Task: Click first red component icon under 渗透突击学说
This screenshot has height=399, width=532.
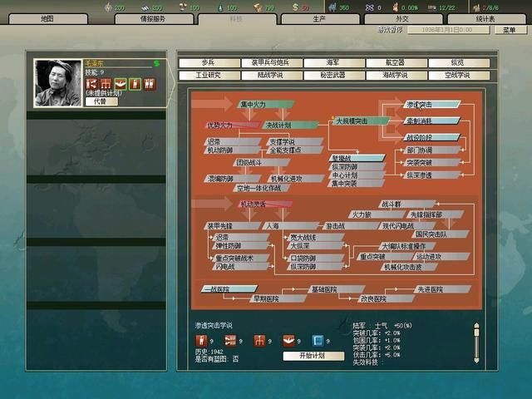Action: coord(200,339)
